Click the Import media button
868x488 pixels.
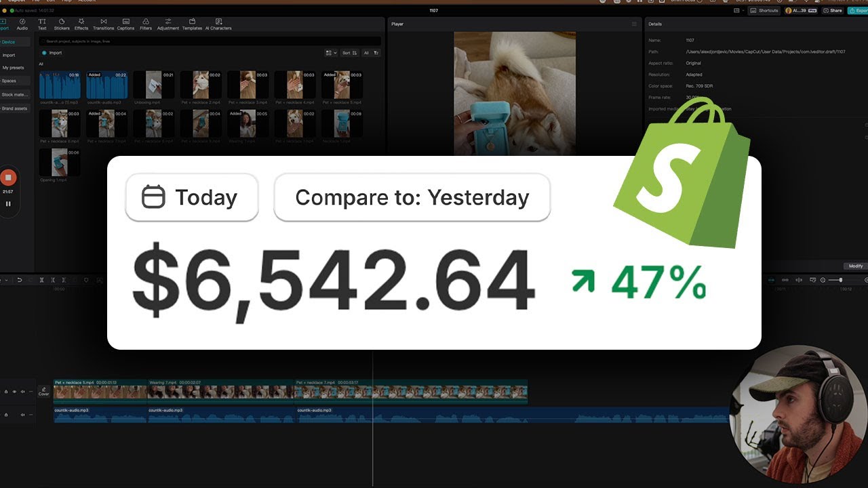coord(52,53)
